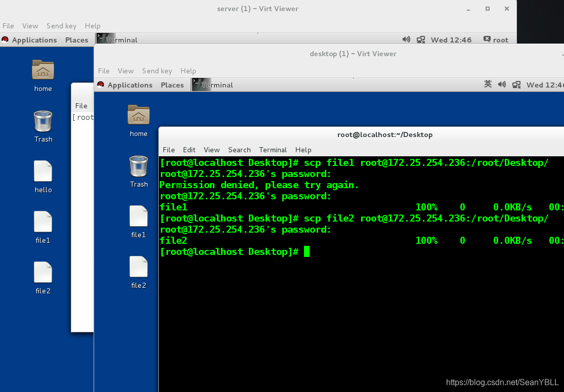Screen dimensions: 564x392
Task: Open View menu of server Virt Viewer
Action: (30, 26)
